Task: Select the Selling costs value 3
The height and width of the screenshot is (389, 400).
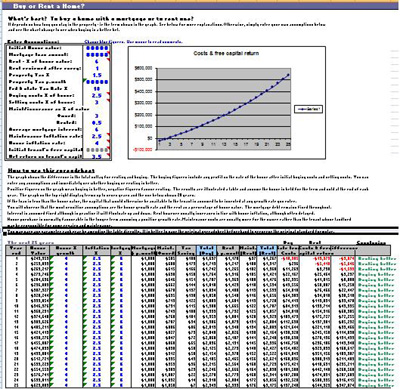Action: pyautogui.click(x=97, y=102)
